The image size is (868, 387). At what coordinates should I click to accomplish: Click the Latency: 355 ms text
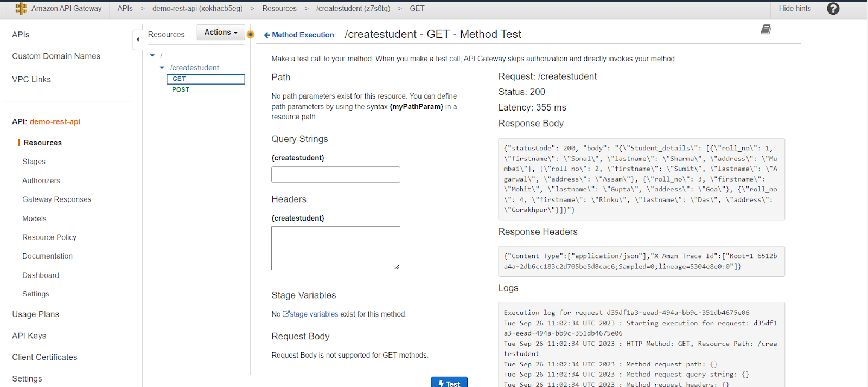pyautogui.click(x=532, y=108)
